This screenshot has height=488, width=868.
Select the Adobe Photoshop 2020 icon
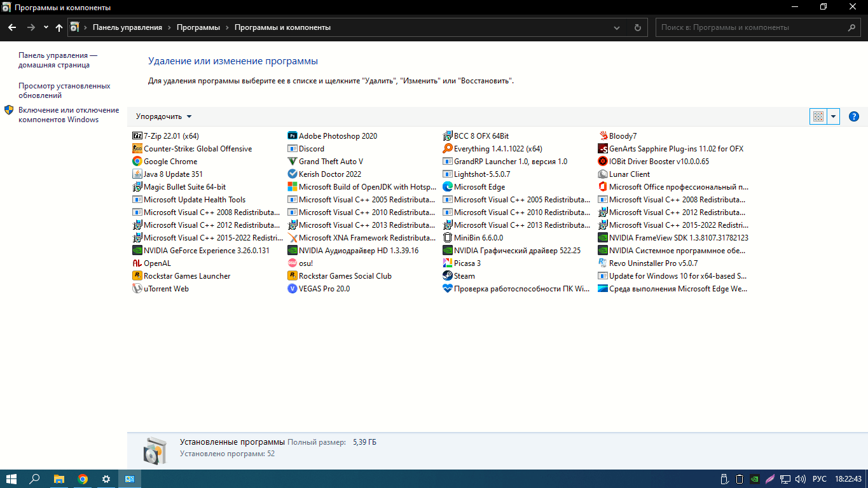(293, 136)
